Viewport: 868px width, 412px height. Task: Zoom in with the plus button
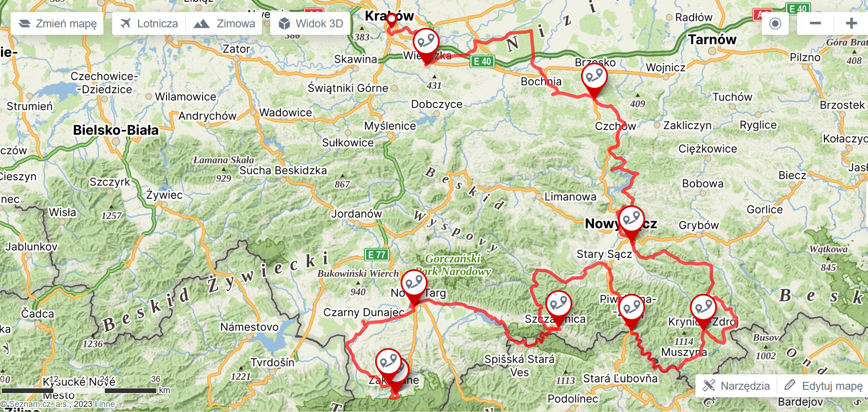pyautogui.click(x=851, y=24)
